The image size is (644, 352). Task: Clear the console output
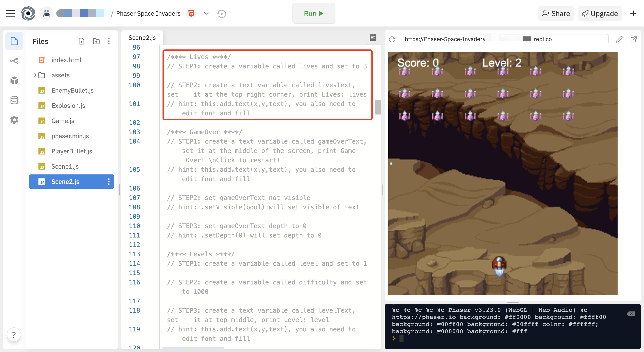pos(631,314)
